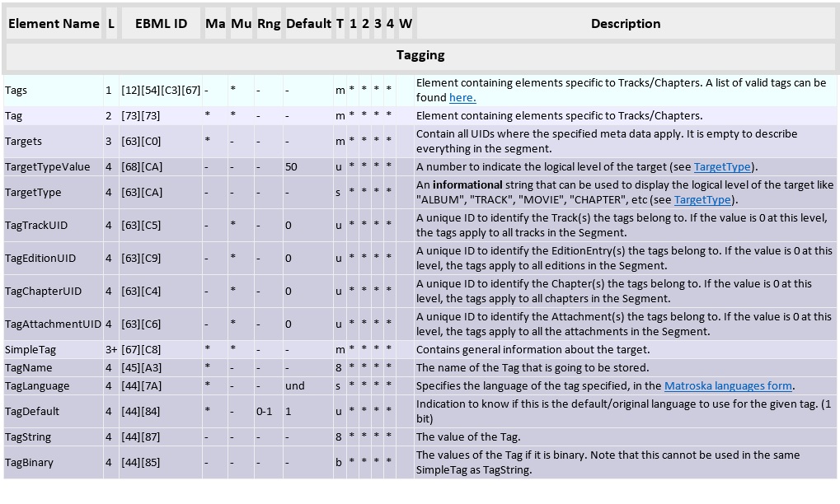
Task: Click the EBML ID '[63][C0]'
Action: click(141, 142)
